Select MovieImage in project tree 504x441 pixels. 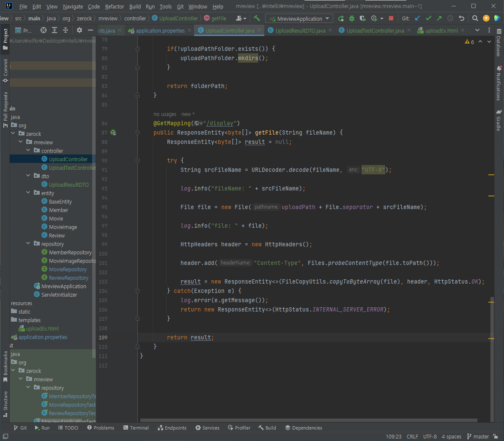click(63, 227)
